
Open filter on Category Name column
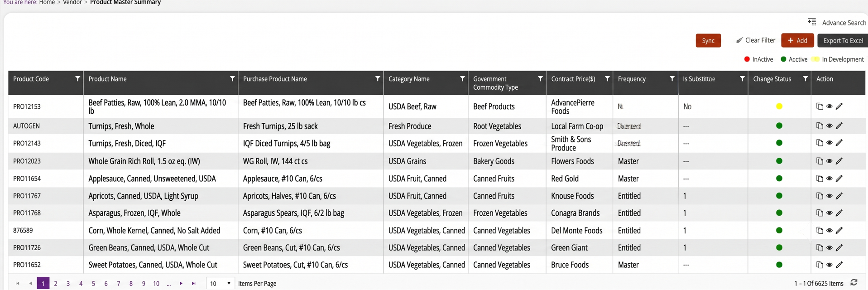(x=462, y=79)
